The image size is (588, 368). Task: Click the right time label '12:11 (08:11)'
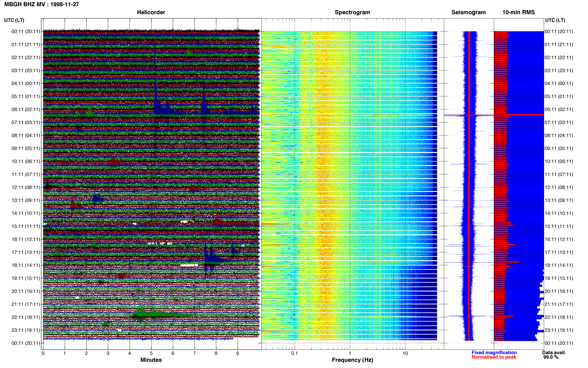(x=559, y=187)
